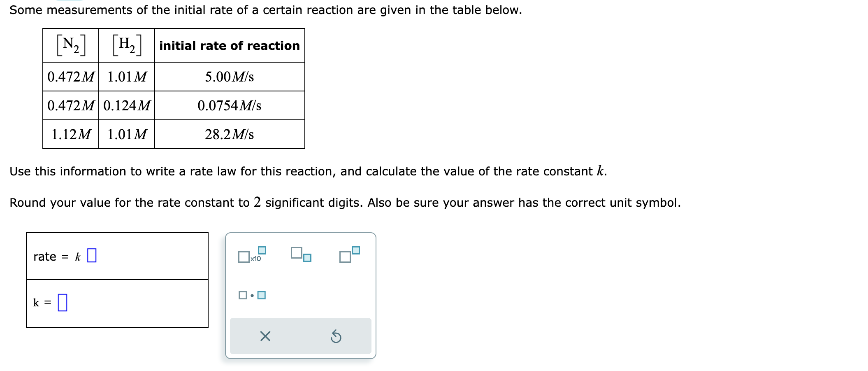Image resolution: width=868 pixels, height=371 pixels.
Task: Click the 1.12 M nitrogen concentration cell
Action: 71,134
